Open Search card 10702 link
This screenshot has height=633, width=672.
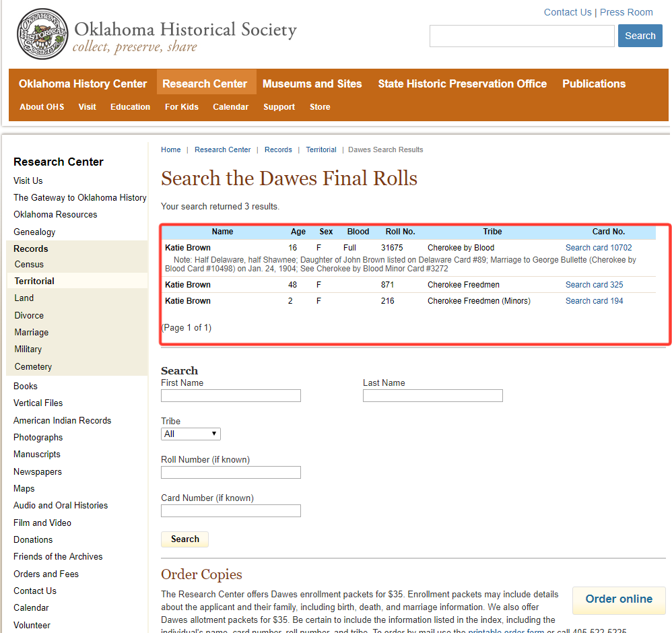coord(599,248)
